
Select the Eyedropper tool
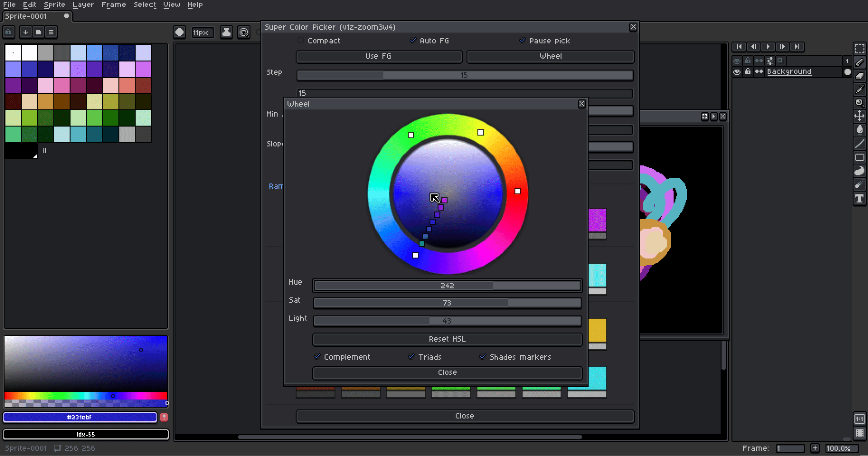coord(859,89)
